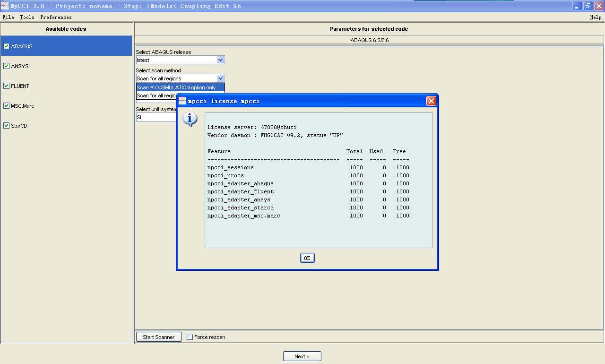This screenshot has height=364, width=605.
Task: Open the File menu
Action: click(x=8, y=17)
